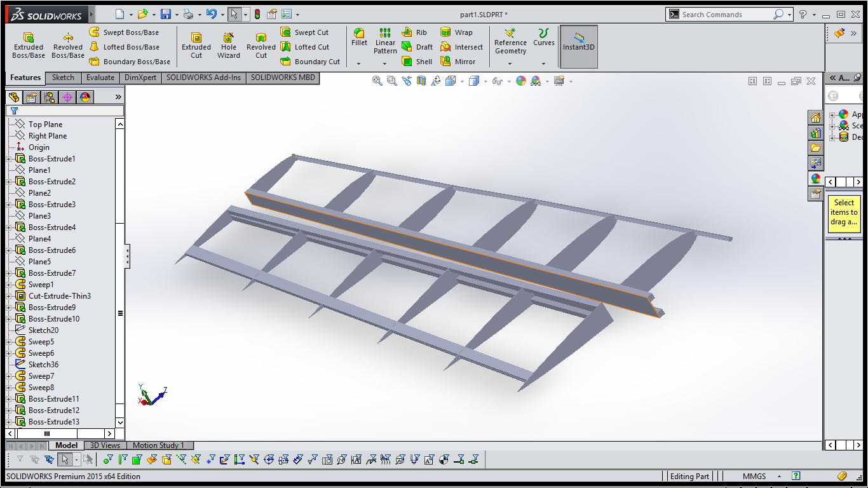This screenshot has height=488, width=868.
Task: Click the Lofted Boss/Base command
Action: coord(124,47)
